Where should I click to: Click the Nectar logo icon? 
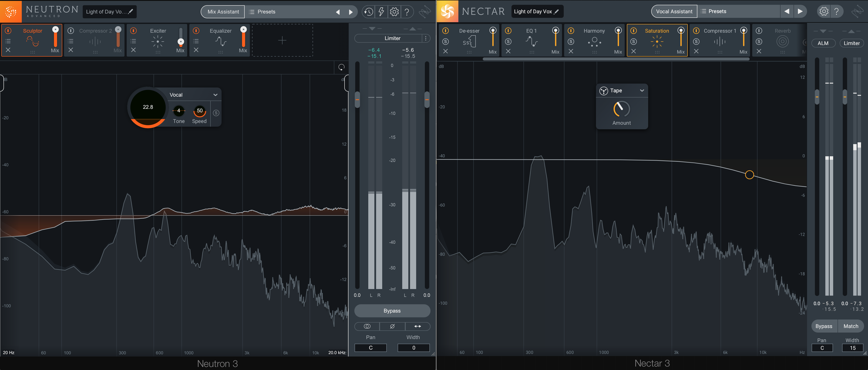pos(447,12)
